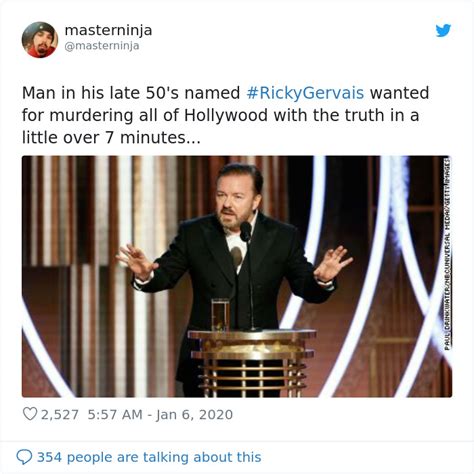The width and height of the screenshot is (474, 474).
Task: Click the microphone in the photo
Action: (246, 231)
